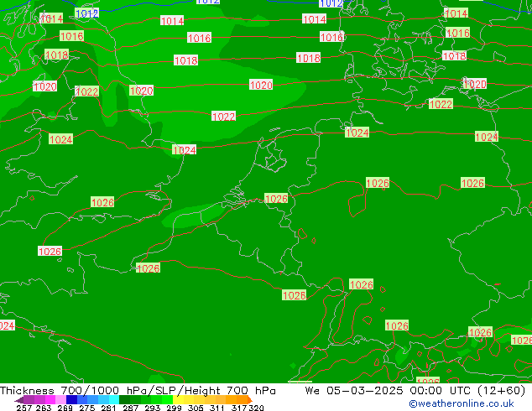Pick the darkest green legend swatch
Screen dimensions: 532x411
pos(124,399)
